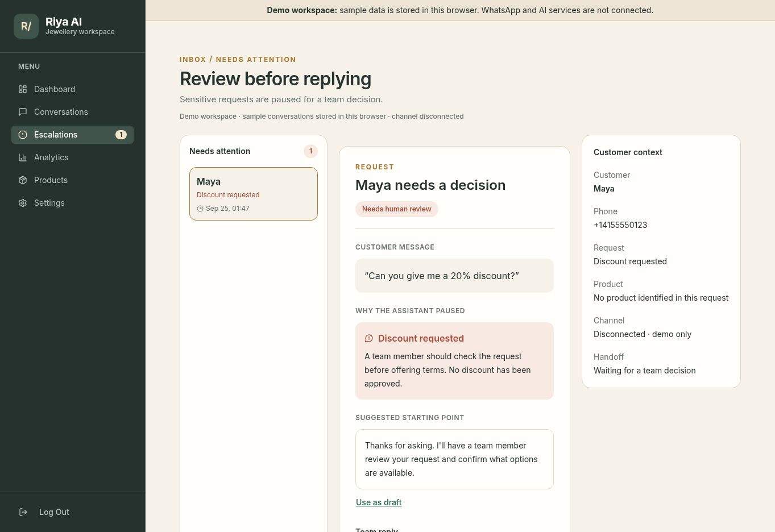Click the Conversations chat bubble icon
The image size is (775, 532).
point(23,112)
